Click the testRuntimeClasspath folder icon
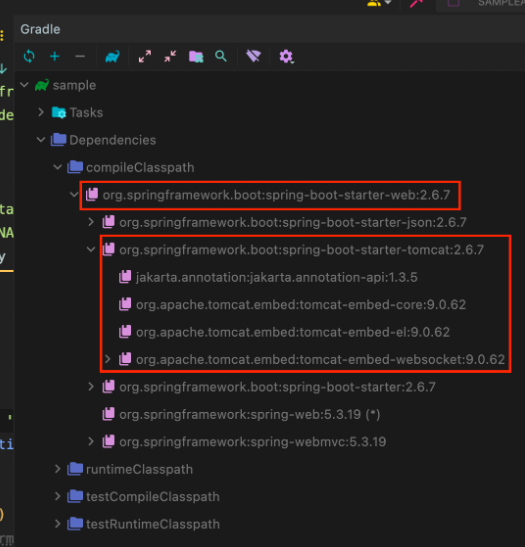The height and width of the screenshot is (547, 525). point(75,524)
